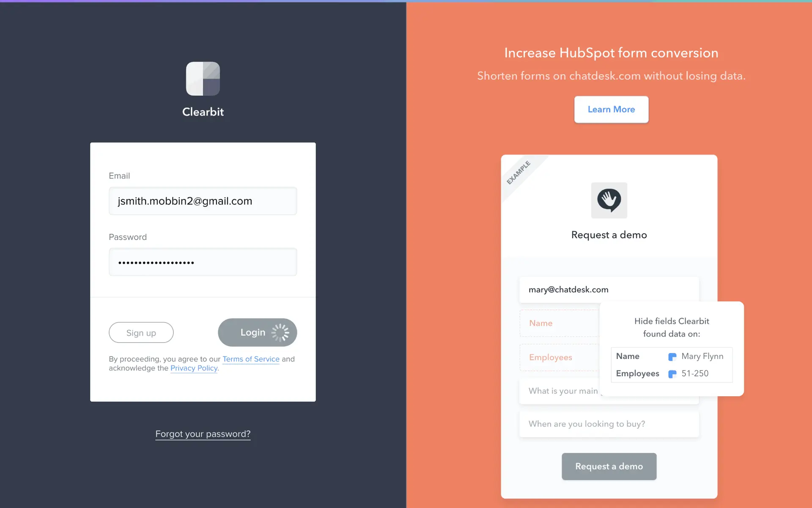Click the Clearbit icon beside 51-250
The image size is (812, 508).
[672, 374]
